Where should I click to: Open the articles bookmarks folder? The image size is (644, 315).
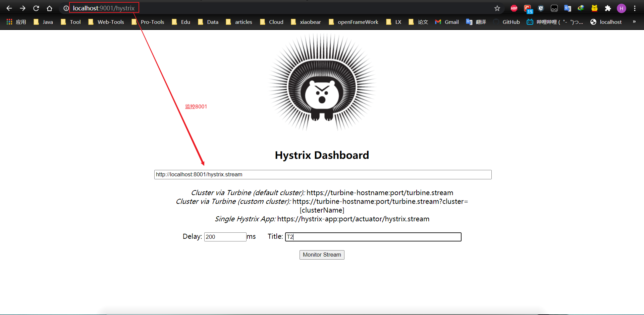(x=239, y=22)
